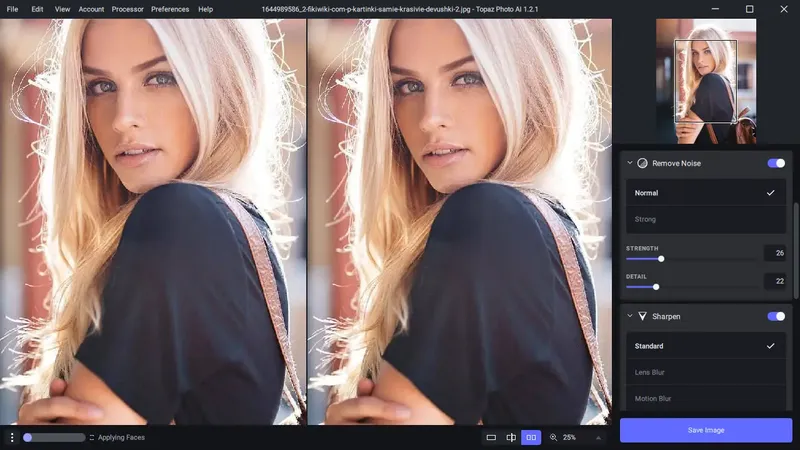Toggle the Sharpen switch off
The width and height of the screenshot is (800, 450).
[x=776, y=316]
